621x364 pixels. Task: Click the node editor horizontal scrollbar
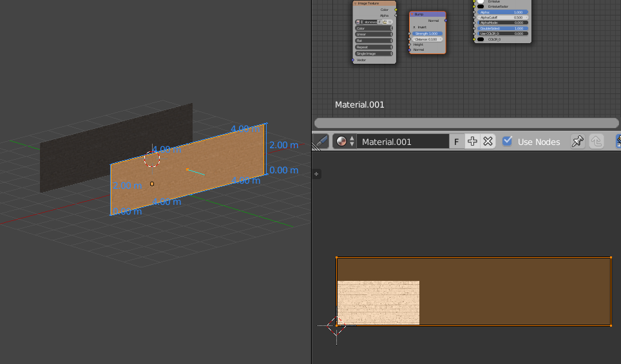point(466,123)
